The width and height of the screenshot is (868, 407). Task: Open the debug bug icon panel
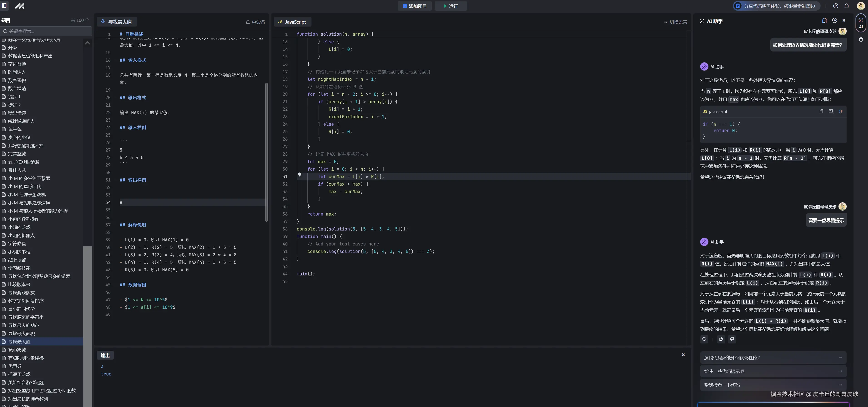point(861,39)
